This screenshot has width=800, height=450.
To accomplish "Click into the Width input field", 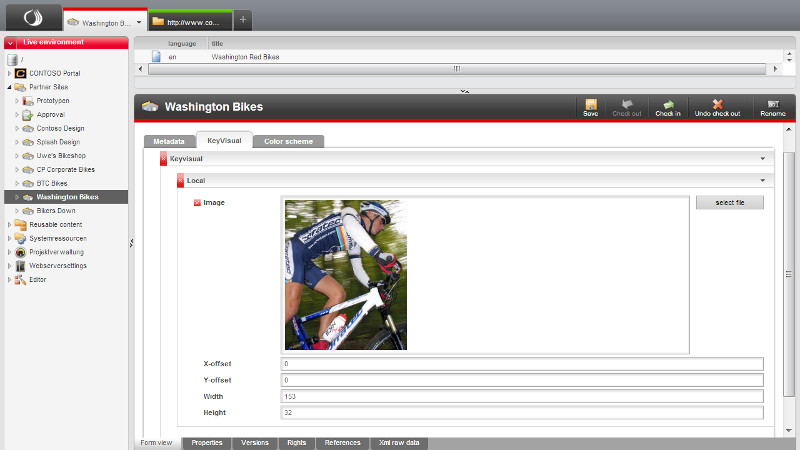I will [522, 397].
